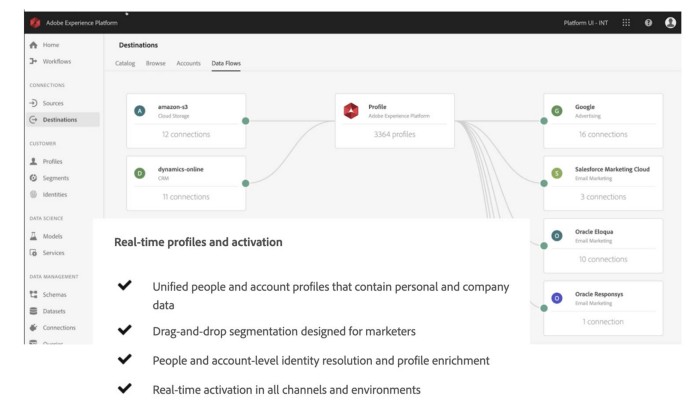Click '11 connections' on dynamics-online card
Viewport: 700px width, 417px height.
point(186,196)
